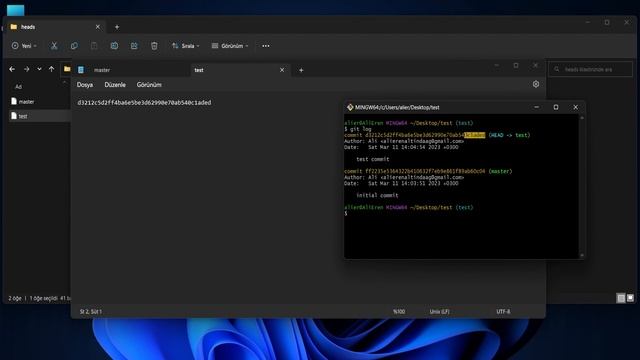The height and width of the screenshot is (360, 640).
Task: Maximize the MINGW64 terminal window
Action: click(x=556, y=107)
